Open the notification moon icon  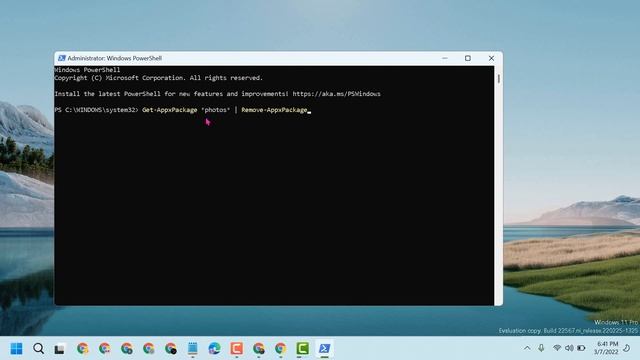click(627, 348)
